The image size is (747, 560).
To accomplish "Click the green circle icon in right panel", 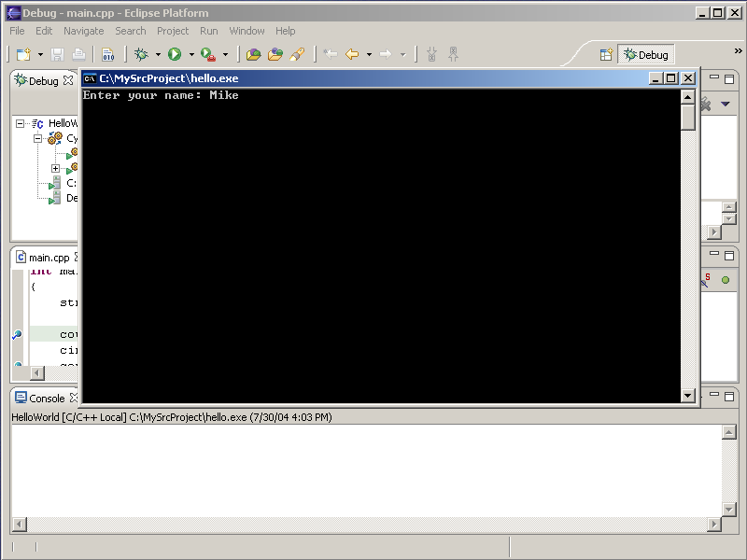I will click(x=725, y=280).
